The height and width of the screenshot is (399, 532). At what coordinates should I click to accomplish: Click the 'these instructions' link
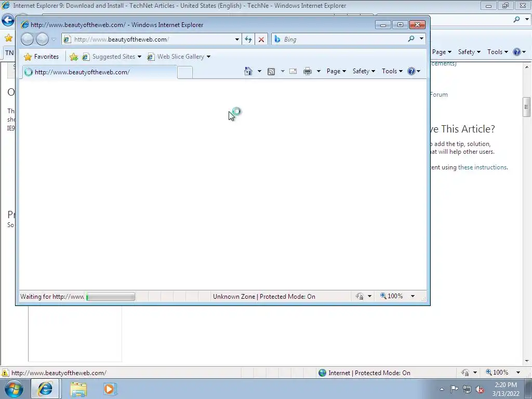(482, 167)
